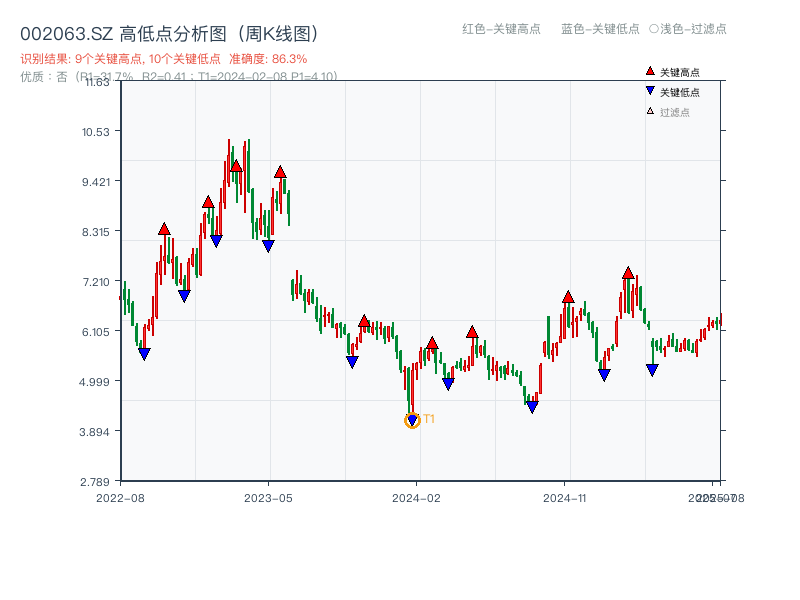
Task: Click the 6.105 y-axis label
Action: pyautogui.click(x=96, y=332)
